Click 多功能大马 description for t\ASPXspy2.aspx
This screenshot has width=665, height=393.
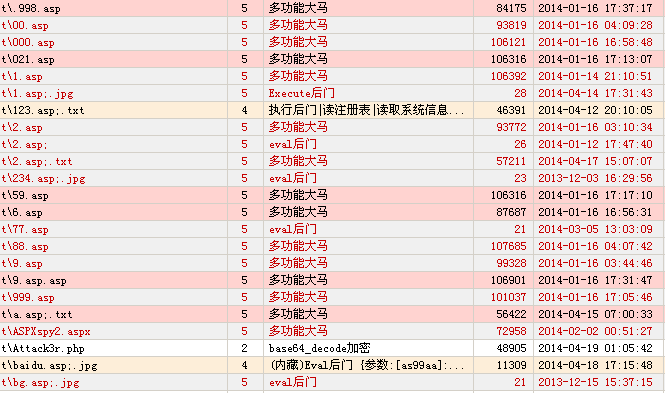(298, 331)
